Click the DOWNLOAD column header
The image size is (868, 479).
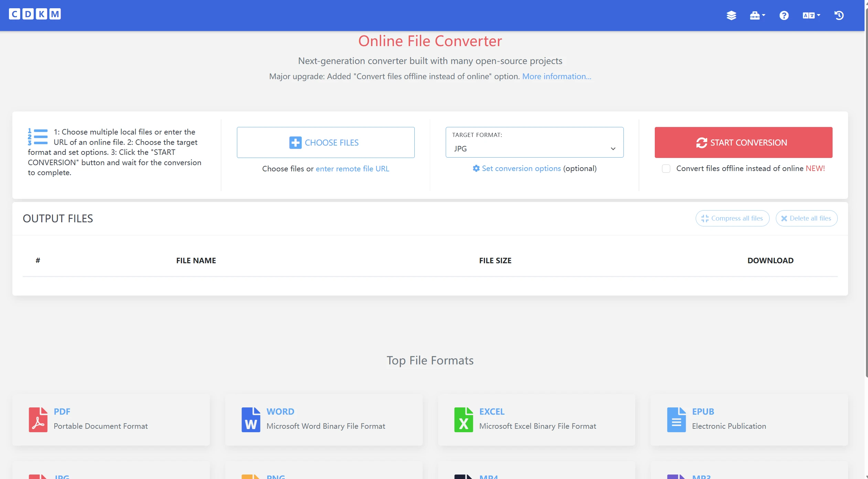click(770, 260)
